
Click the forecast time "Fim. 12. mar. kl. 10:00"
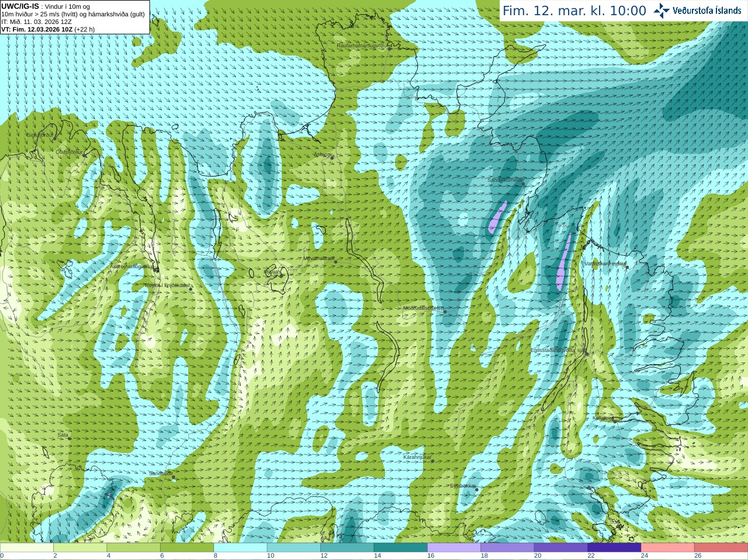point(574,11)
